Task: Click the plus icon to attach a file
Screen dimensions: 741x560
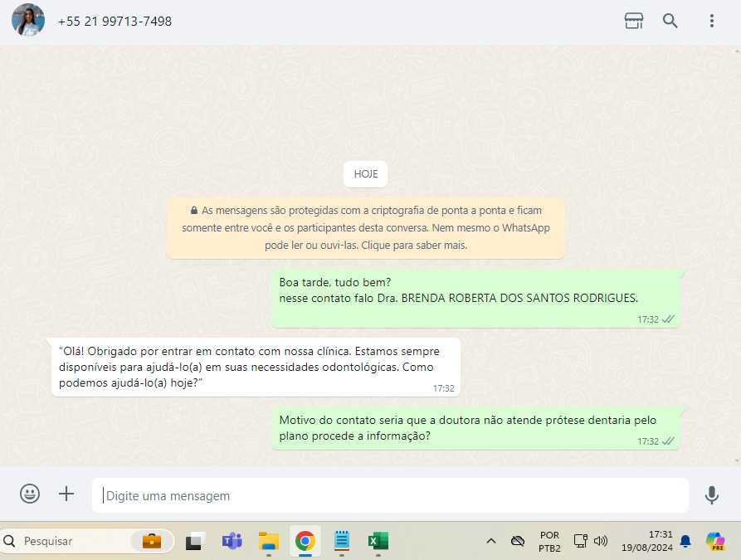Action: pyautogui.click(x=66, y=494)
